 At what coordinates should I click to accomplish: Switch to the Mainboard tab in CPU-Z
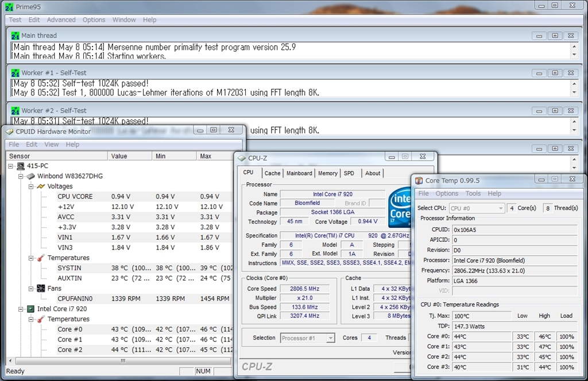pyautogui.click(x=299, y=173)
